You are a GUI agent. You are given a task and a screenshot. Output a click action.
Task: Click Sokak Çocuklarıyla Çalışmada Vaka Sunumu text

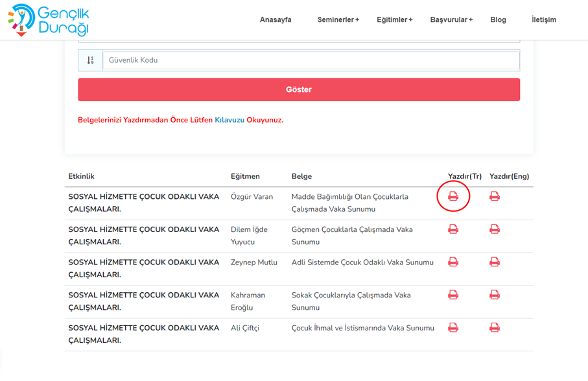point(351,301)
